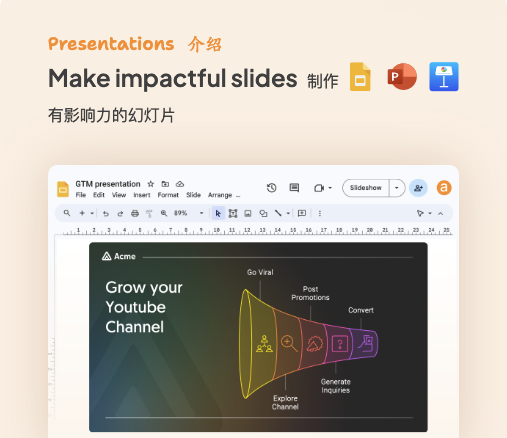Screen dimensions: 507x438
Task: Click the magnifier plus icon in funnel
Action: tap(289, 344)
